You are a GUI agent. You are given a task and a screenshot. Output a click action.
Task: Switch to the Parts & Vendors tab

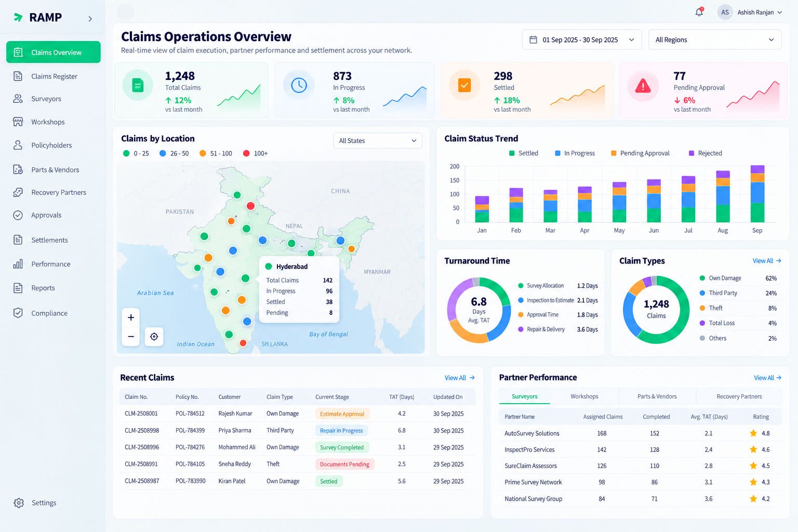657,396
